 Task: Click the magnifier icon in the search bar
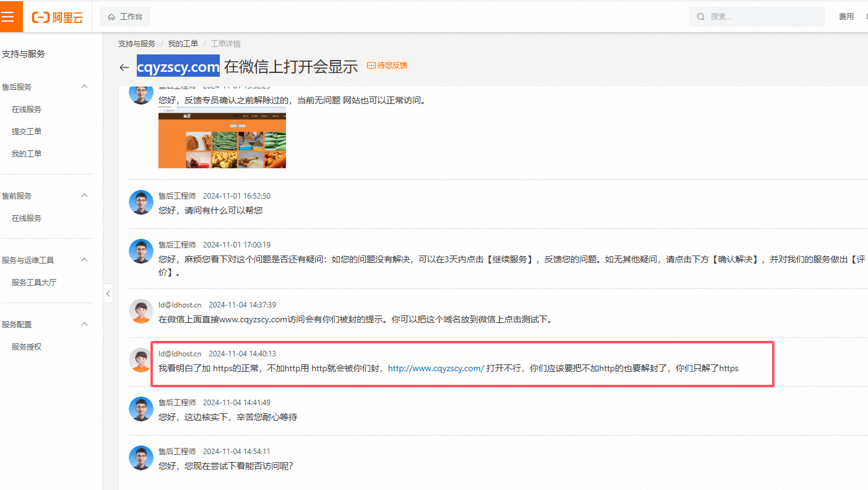pyautogui.click(x=701, y=17)
